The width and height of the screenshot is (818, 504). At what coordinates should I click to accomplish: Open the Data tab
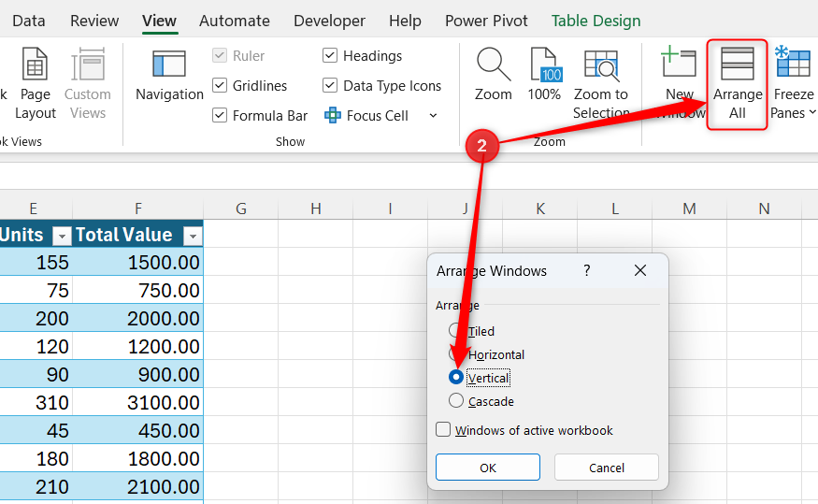pos(29,21)
